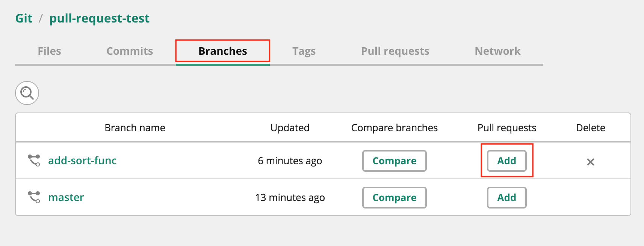Open the branch search magnifier icon
Screen dimensions: 644x246
coord(27,93)
